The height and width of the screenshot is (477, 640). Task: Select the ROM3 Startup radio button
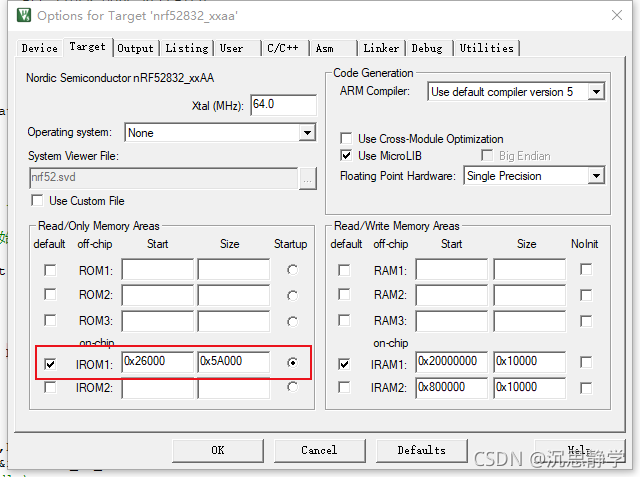(x=292, y=322)
